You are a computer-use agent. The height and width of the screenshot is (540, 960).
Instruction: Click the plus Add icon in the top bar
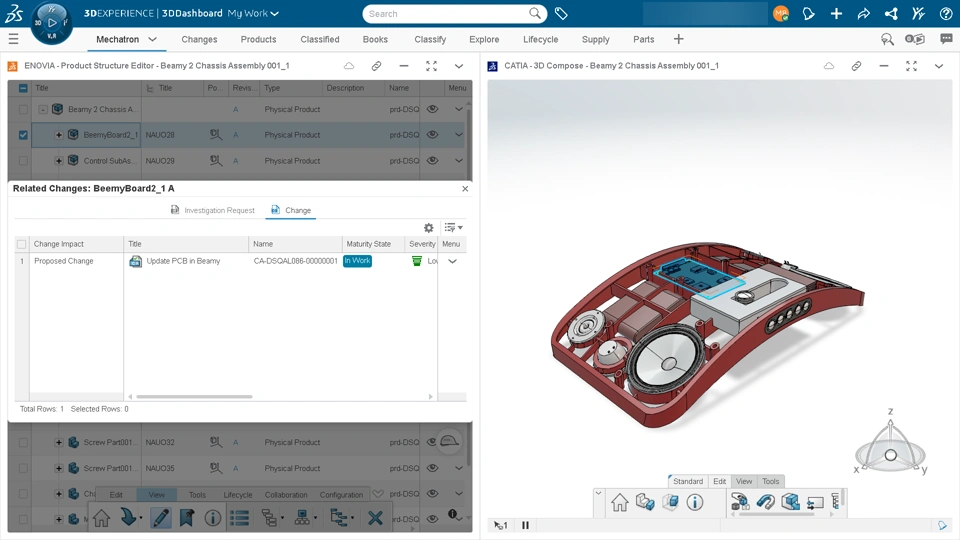836,13
